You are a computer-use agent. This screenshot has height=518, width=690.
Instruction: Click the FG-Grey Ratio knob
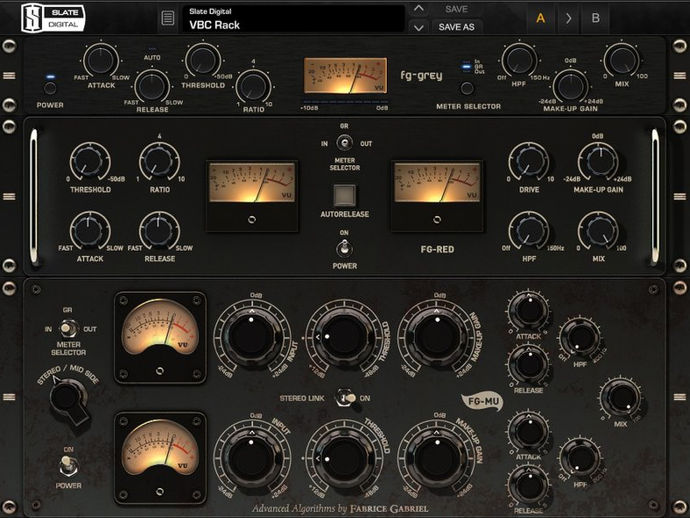pyautogui.click(x=253, y=87)
